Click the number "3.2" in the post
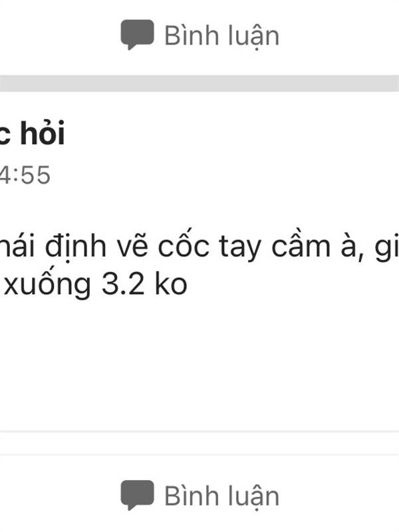Viewport: 399px width, 532px height. coord(123,284)
